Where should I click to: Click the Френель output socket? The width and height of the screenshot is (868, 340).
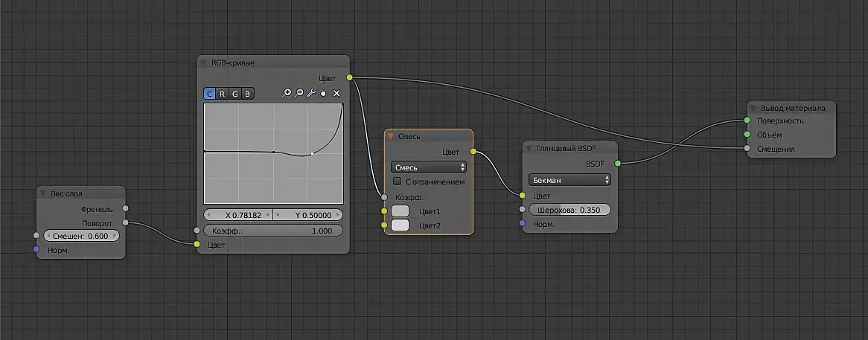(126, 208)
